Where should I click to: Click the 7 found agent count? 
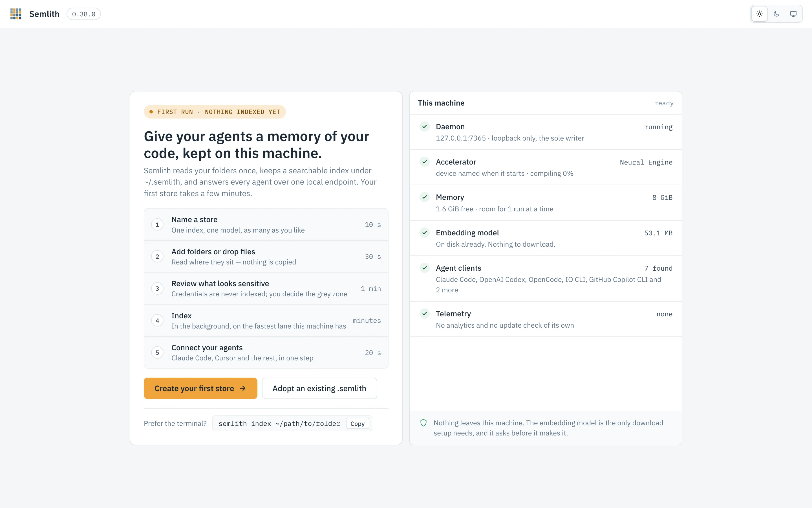tap(658, 268)
